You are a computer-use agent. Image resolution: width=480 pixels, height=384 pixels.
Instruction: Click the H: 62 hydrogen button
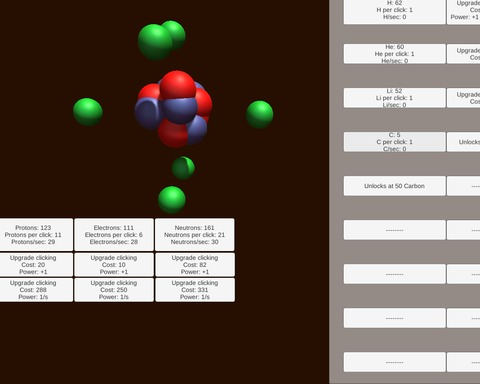click(395, 12)
